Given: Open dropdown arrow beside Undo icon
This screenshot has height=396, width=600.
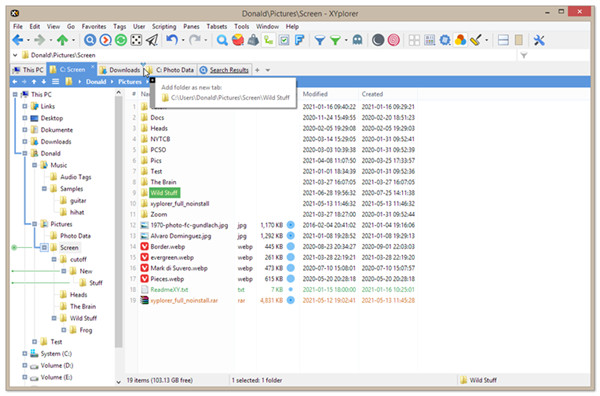Looking at the screenshot, I should click(x=183, y=40).
